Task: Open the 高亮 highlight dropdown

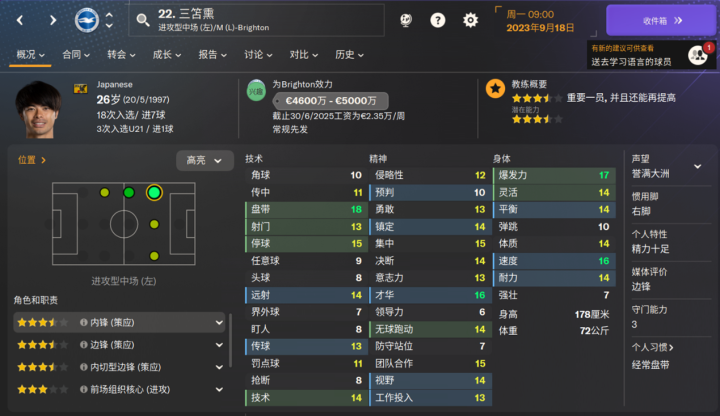Action: coord(204,159)
